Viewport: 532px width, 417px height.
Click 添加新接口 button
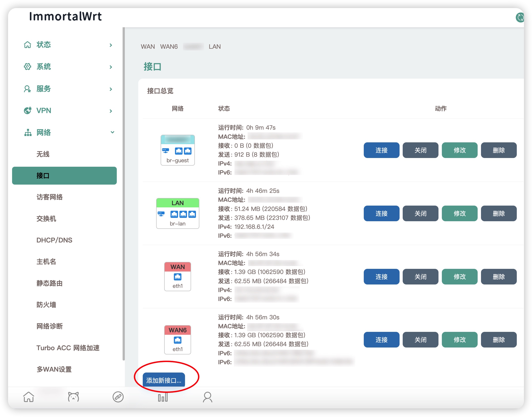[x=164, y=380]
